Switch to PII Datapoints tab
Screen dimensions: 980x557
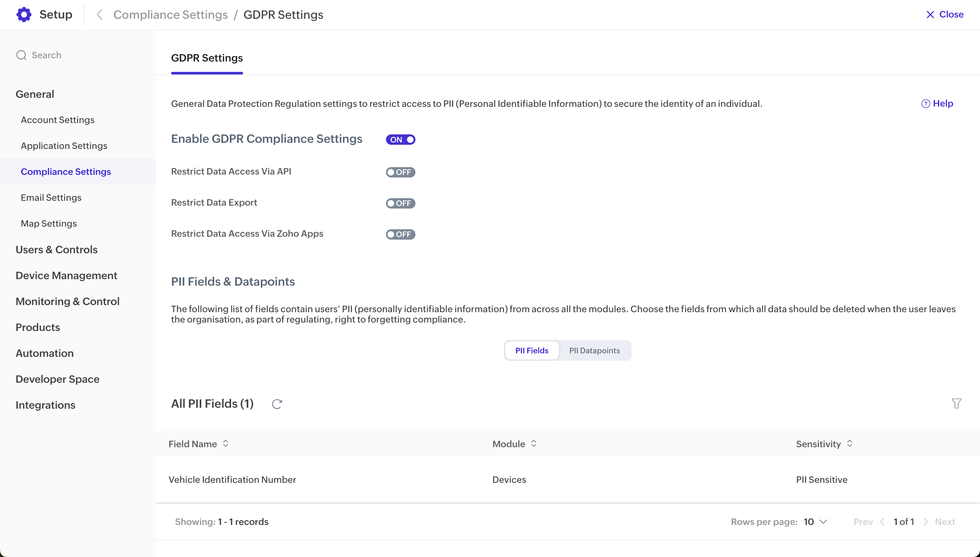click(x=594, y=350)
